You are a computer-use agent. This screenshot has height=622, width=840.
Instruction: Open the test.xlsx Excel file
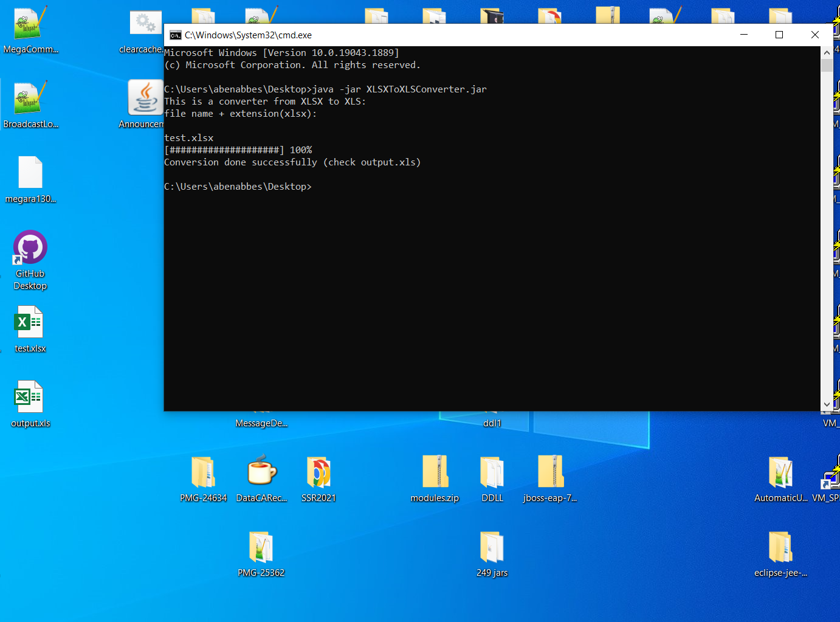tap(29, 322)
